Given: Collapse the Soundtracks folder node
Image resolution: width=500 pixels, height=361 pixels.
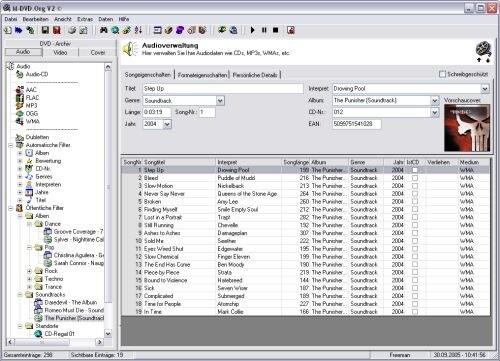Looking at the screenshot, I should click(20, 295).
